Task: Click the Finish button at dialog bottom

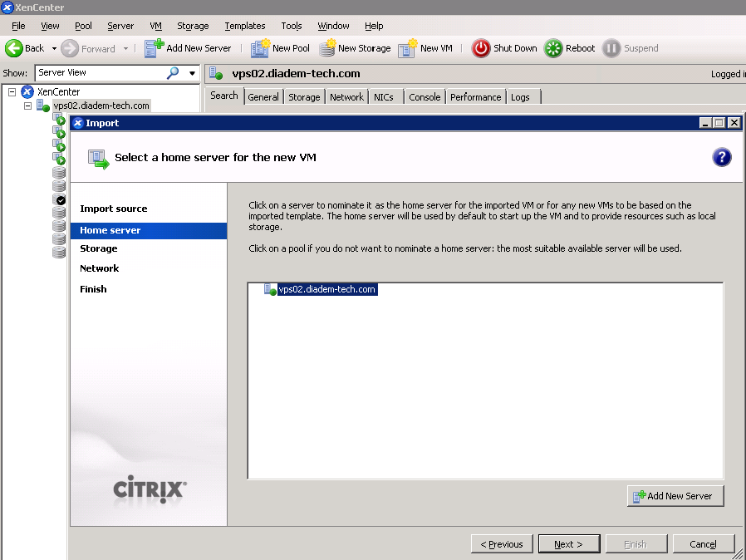Action: click(x=636, y=544)
